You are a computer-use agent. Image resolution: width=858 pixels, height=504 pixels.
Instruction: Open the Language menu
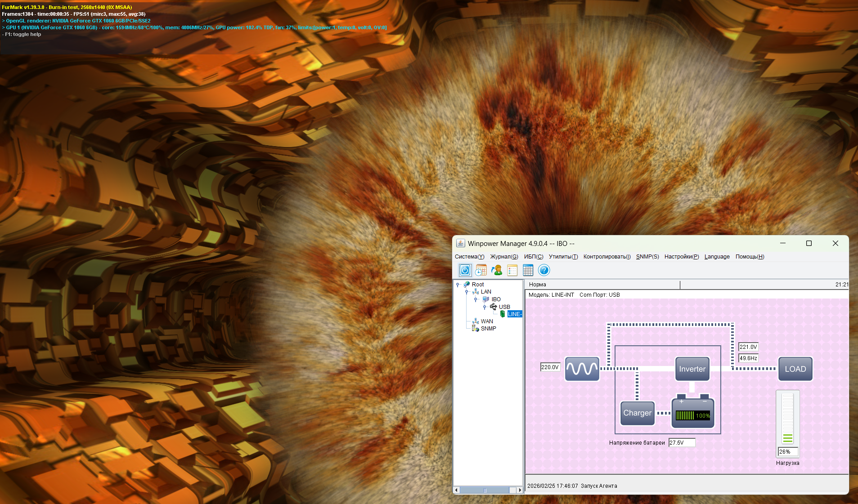pyautogui.click(x=717, y=257)
